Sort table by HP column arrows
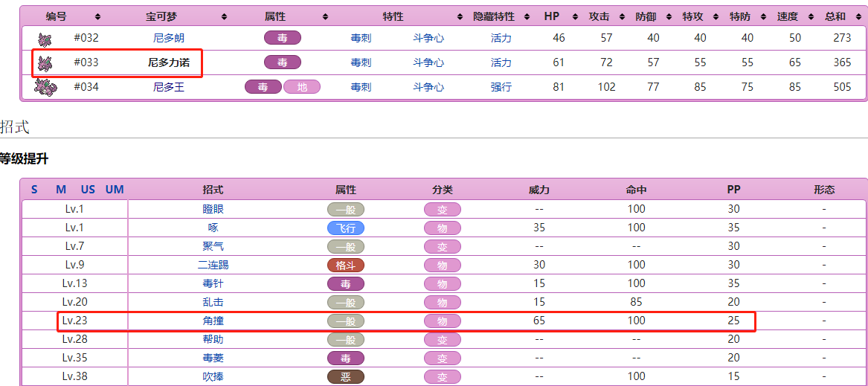The height and width of the screenshot is (386, 868). pos(575,17)
